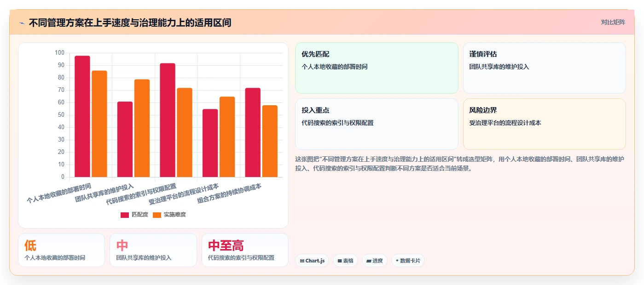Select the 进度 tag chip
Screen dimensions: 644x285
click(375, 261)
